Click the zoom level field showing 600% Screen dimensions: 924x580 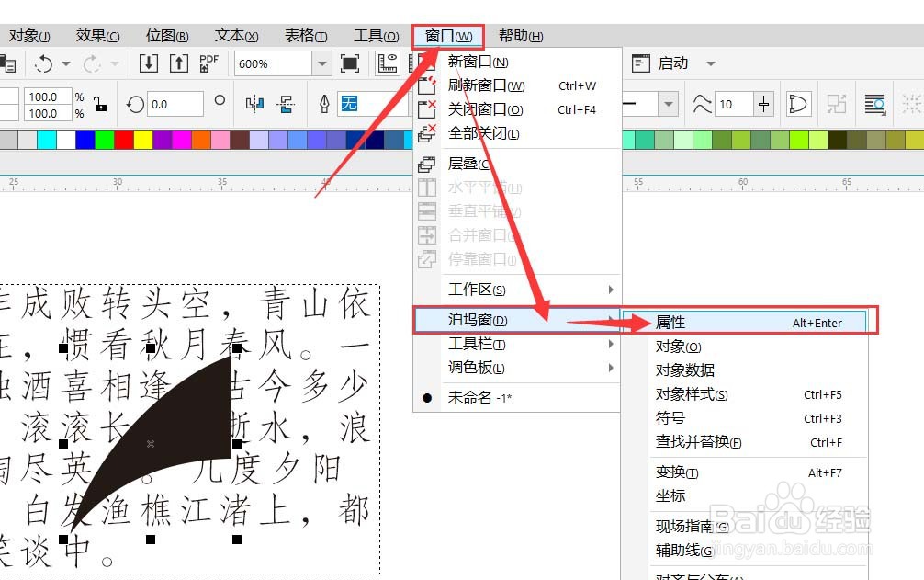pyautogui.click(x=273, y=63)
